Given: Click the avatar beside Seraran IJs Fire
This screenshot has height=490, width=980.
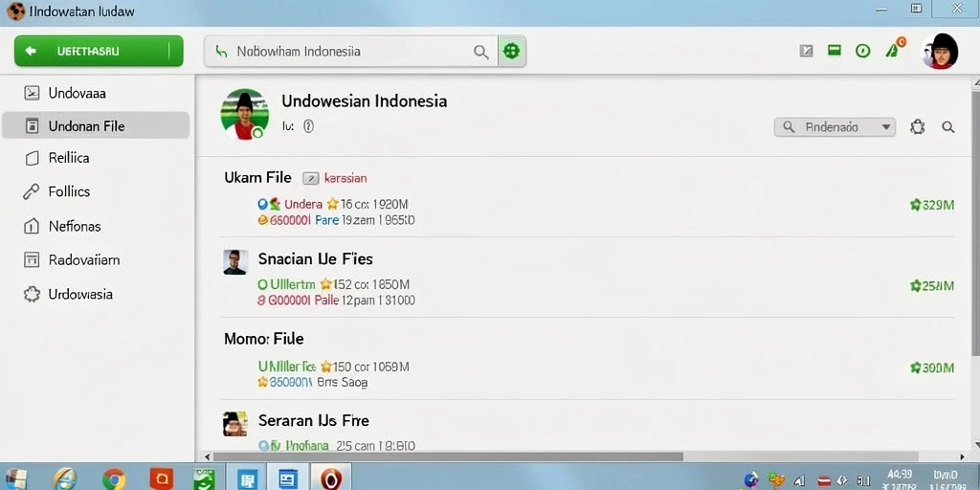Looking at the screenshot, I should pos(235,424).
